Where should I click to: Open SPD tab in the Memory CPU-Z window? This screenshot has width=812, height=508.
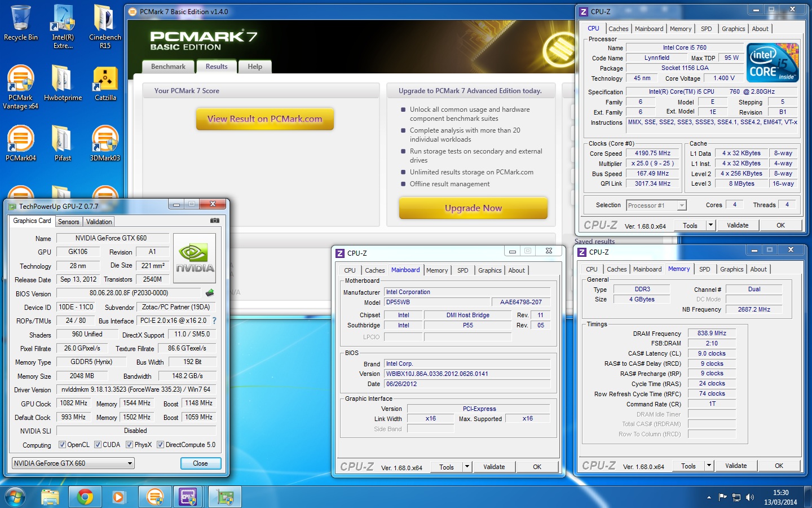705,269
